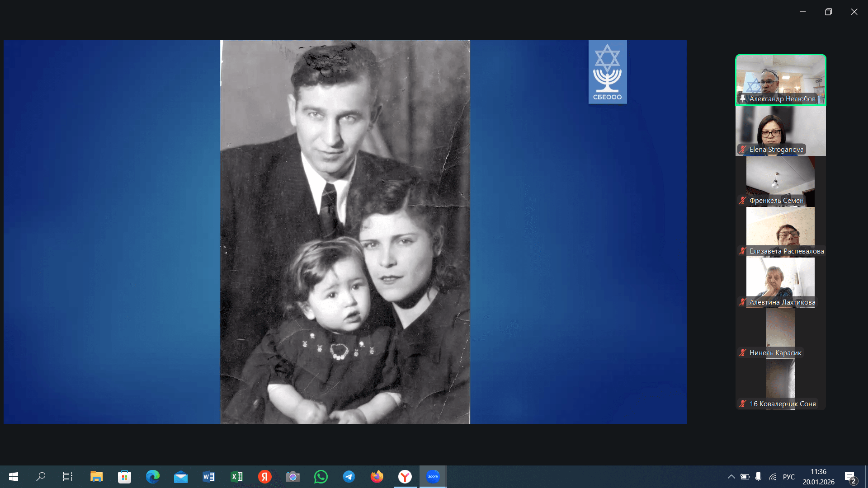Select Елизавета Распевалова video tile
868x488 pixels.
click(x=781, y=232)
